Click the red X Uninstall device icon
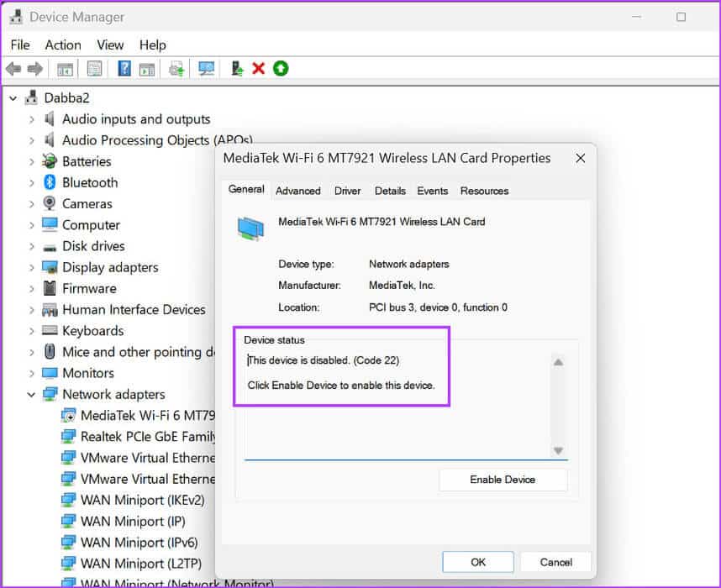 coord(259,69)
